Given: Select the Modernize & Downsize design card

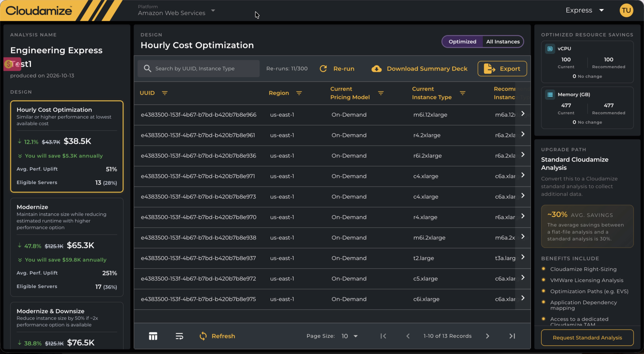Looking at the screenshot, I should point(67,326).
